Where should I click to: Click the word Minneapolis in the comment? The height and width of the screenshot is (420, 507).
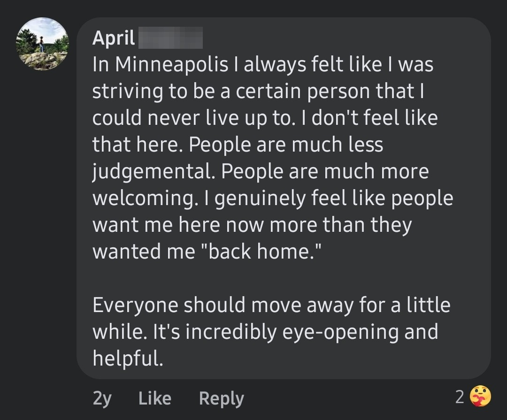[x=172, y=64]
